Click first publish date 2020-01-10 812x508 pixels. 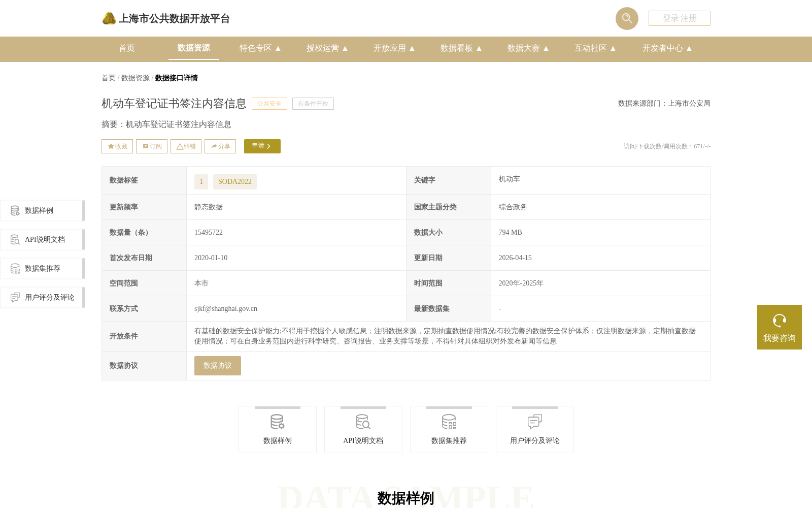click(211, 258)
